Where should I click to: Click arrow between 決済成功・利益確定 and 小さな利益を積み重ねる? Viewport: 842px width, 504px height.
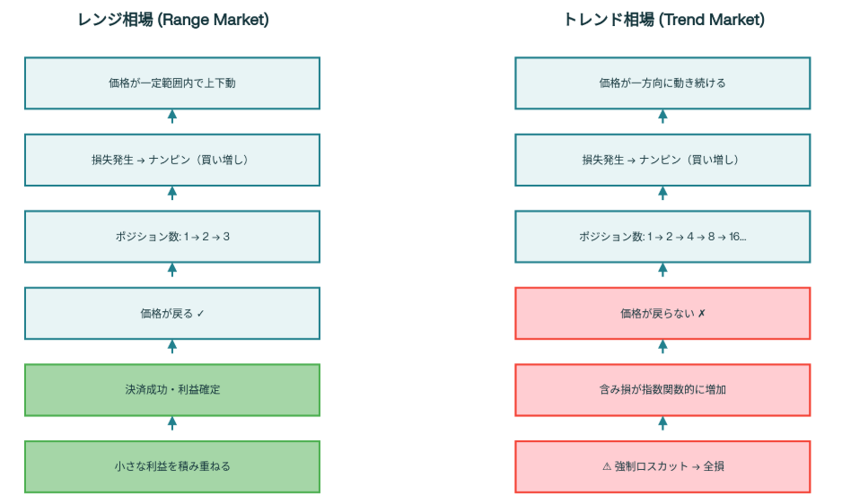pyautogui.click(x=172, y=423)
